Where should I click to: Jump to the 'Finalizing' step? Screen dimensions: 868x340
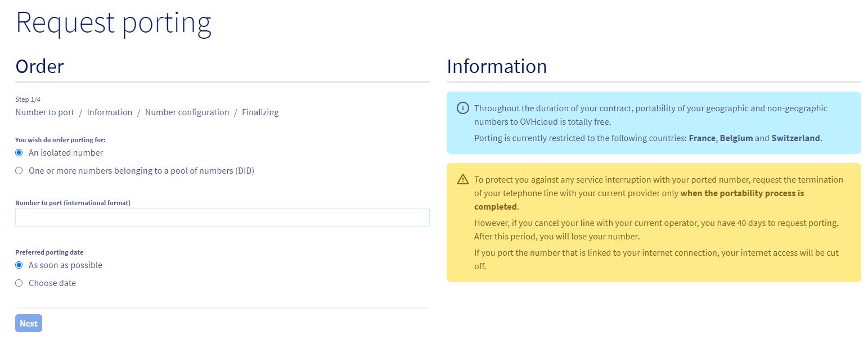pyautogui.click(x=260, y=112)
